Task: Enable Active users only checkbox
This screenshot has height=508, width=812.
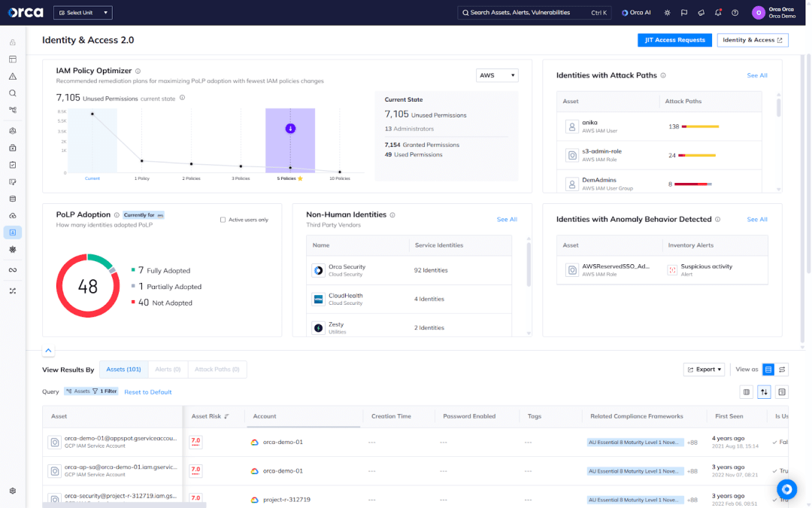Action: point(223,220)
